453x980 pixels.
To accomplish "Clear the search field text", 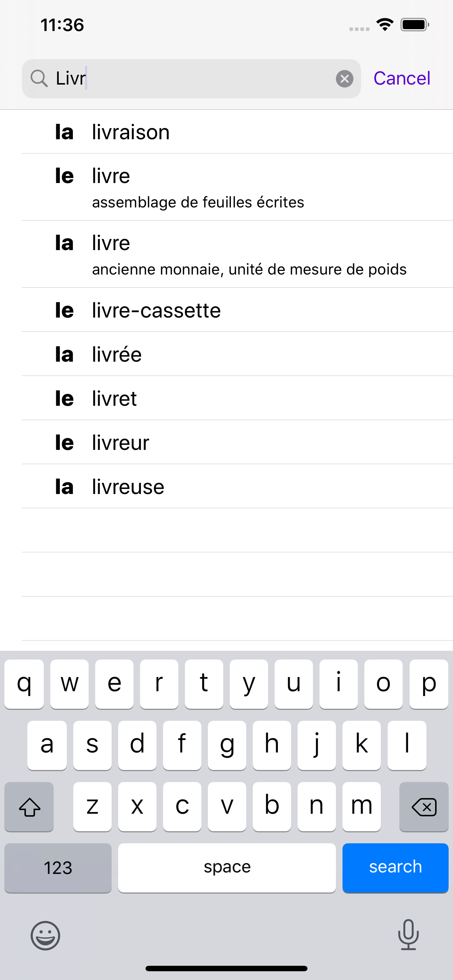I will (344, 79).
